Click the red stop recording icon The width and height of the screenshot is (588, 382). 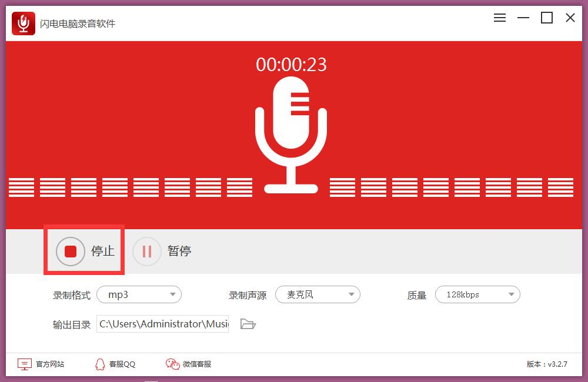point(71,252)
